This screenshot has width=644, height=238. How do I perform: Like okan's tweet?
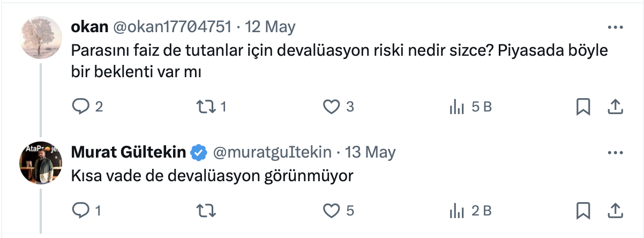[332, 107]
